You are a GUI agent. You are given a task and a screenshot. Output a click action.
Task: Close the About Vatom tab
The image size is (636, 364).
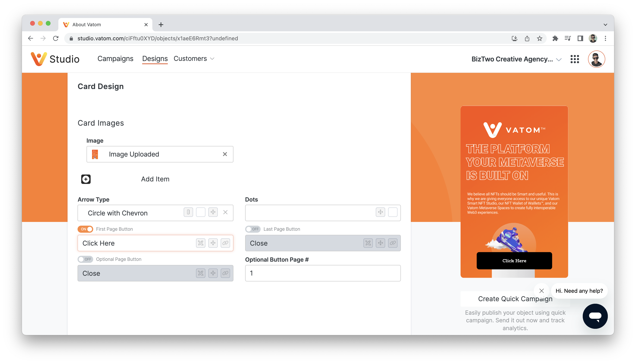click(x=146, y=24)
